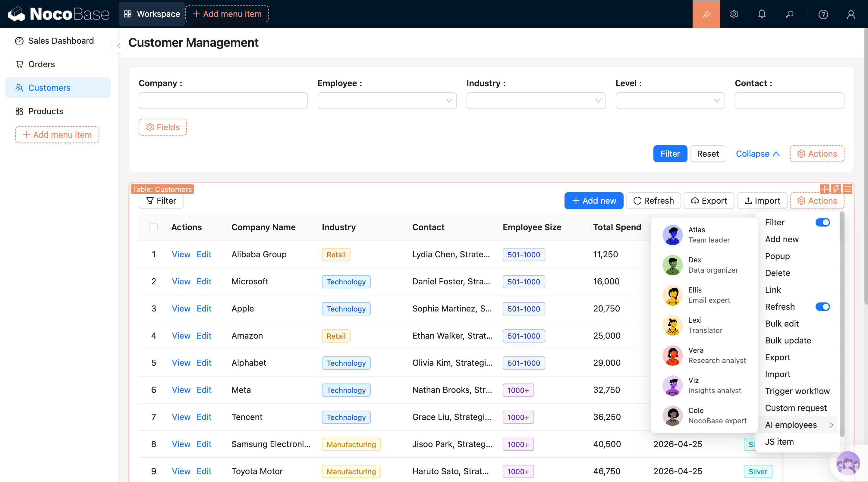Image resolution: width=868 pixels, height=482 pixels.
Task: Open the help question mark icon
Action: (x=823, y=14)
